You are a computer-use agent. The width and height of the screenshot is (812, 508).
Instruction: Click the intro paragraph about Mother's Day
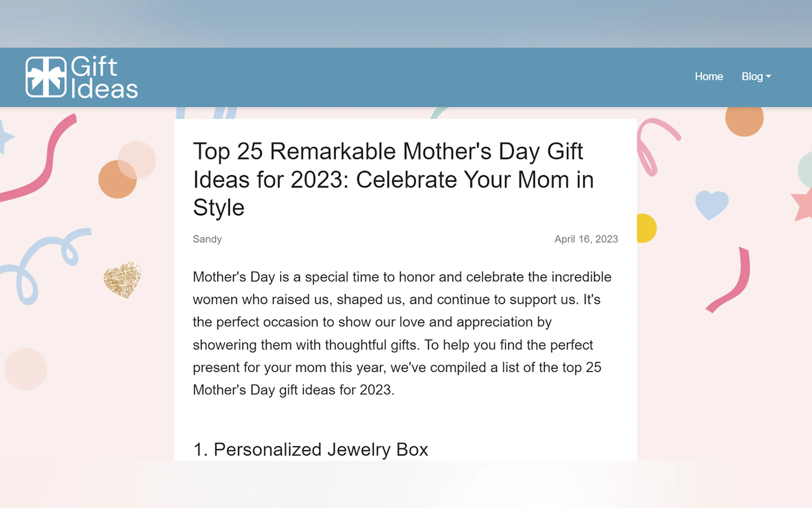(x=401, y=333)
